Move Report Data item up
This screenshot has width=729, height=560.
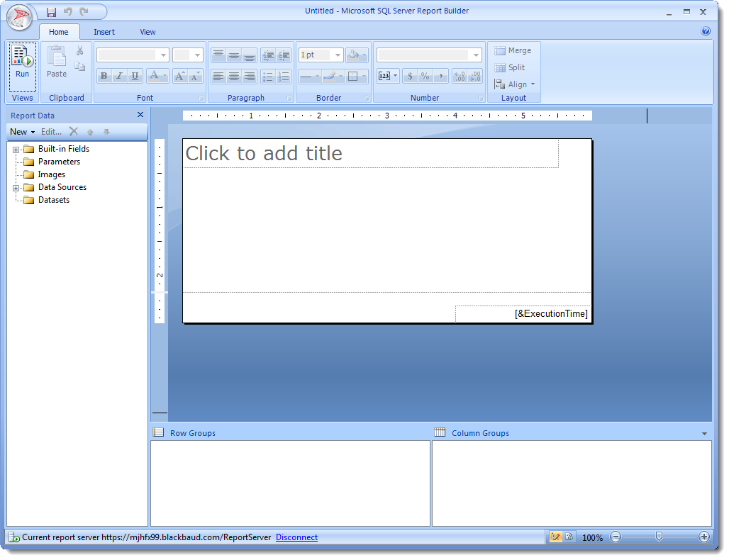[x=90, y=132]
